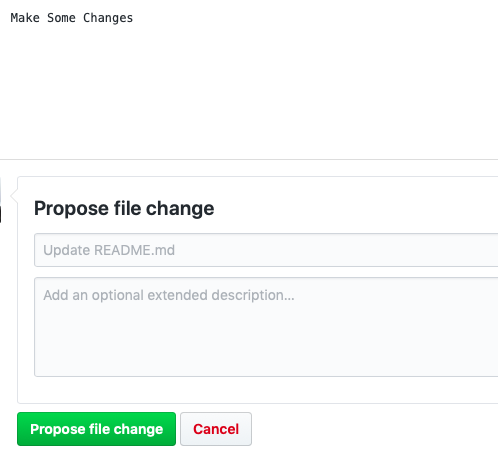The width and height of the screenshot is (498, 471).
Task: Click the blank lower part of the description textarea
Action: point(266,347)
